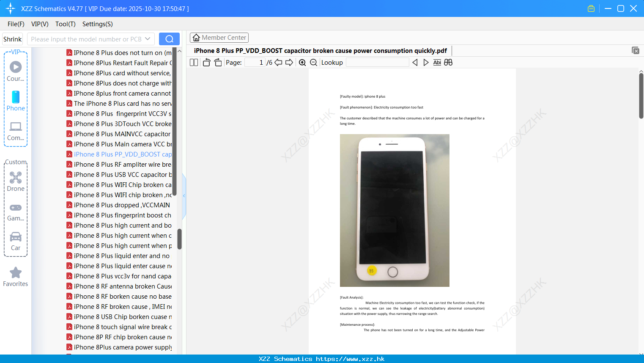Collapse the side panel handle

(184, 196)
